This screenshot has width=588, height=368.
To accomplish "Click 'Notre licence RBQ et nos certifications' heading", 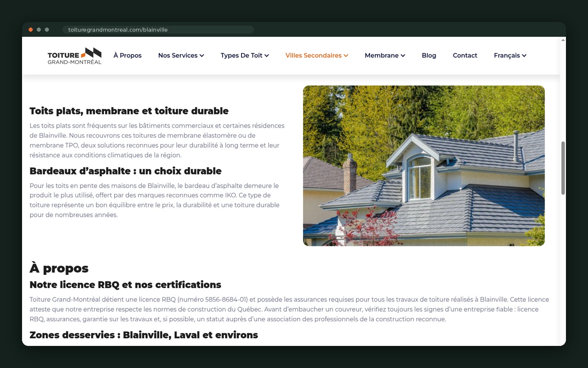I will (x=125, y=284).
